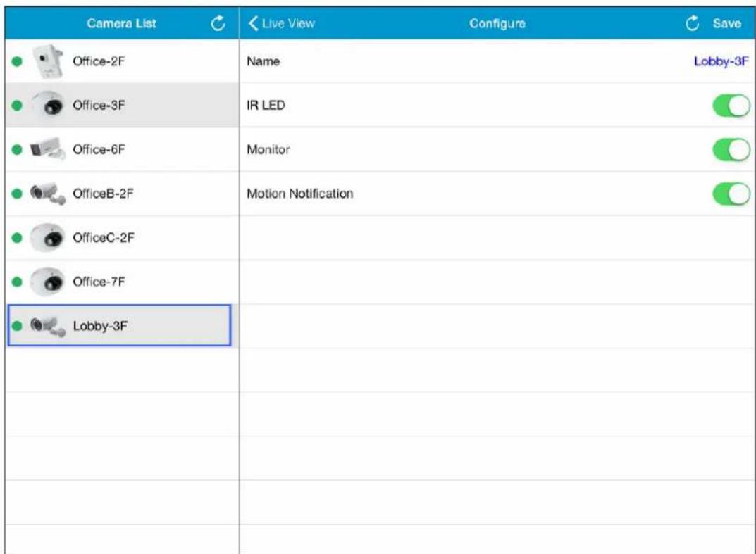The width and height of the screenshot is (756, 554).
Task: Select the Office-6F box camera thumbnail
Action: pyautogui.click(x=47, y=149)
